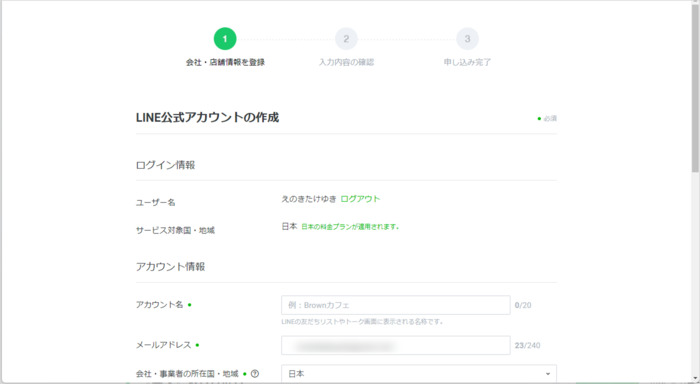Click the ログアウト link
Screen dimensions: 700x384
click(x=360, y=199)
